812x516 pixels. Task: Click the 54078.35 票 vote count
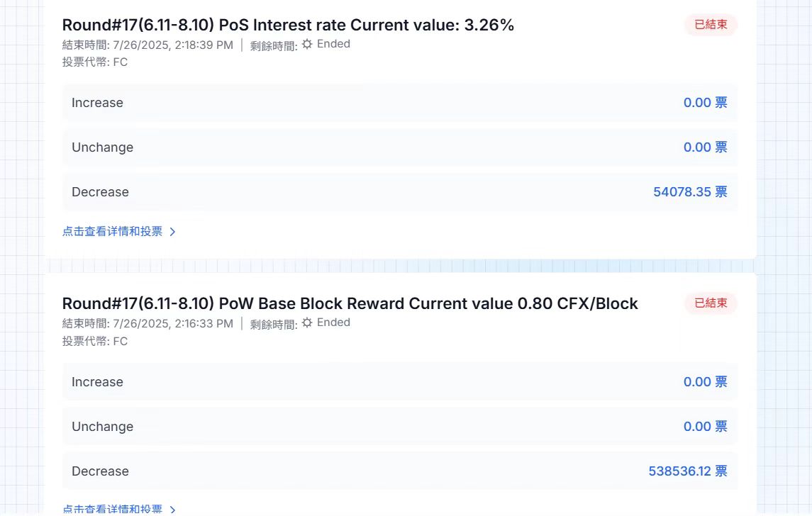[690, 191]
